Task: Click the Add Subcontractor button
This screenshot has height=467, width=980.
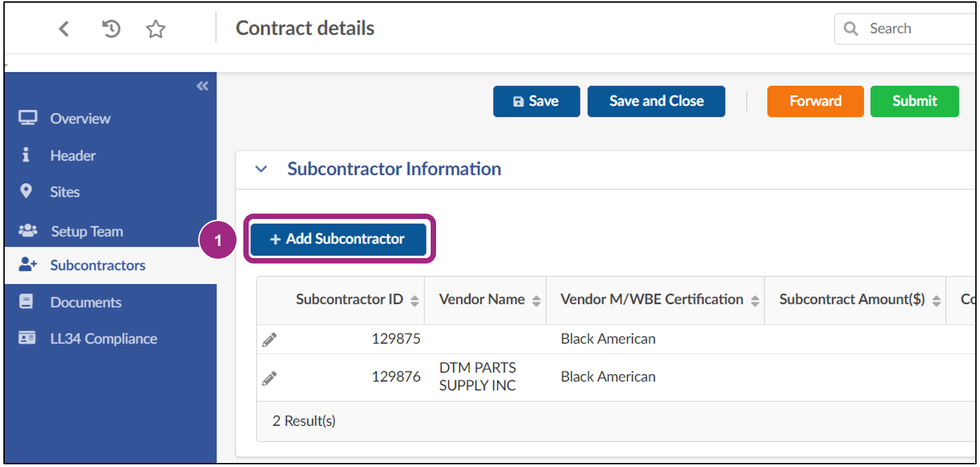Action: (338, 239)
